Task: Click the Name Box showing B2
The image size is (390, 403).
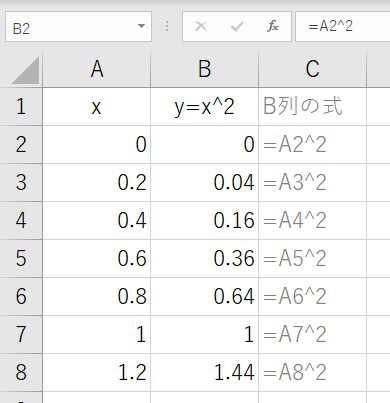Action: click(78, 27)
